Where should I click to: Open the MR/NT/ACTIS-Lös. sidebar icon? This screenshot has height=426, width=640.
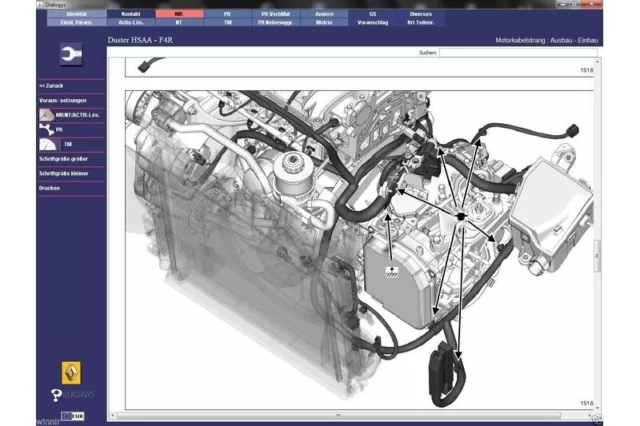[47, 115]
